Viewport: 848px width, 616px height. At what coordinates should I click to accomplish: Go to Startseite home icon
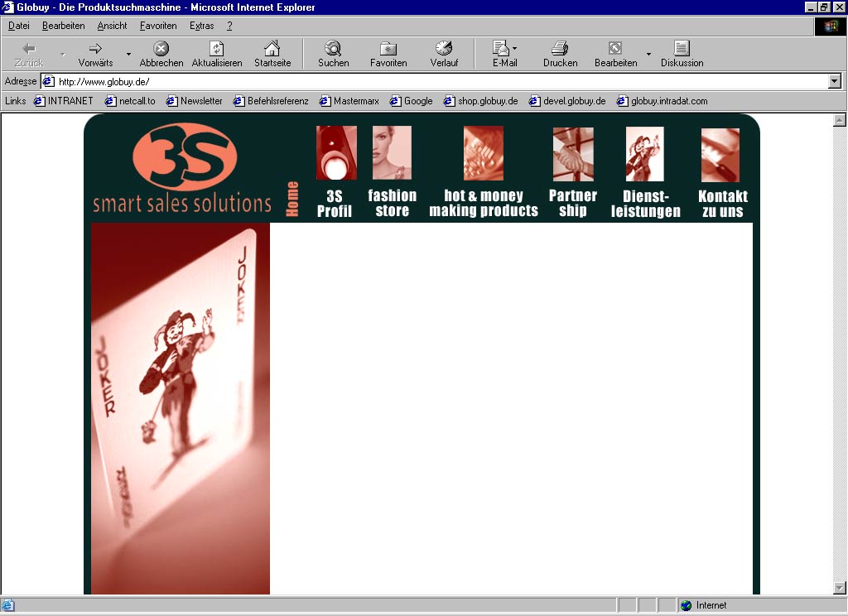tap(272, 49)
